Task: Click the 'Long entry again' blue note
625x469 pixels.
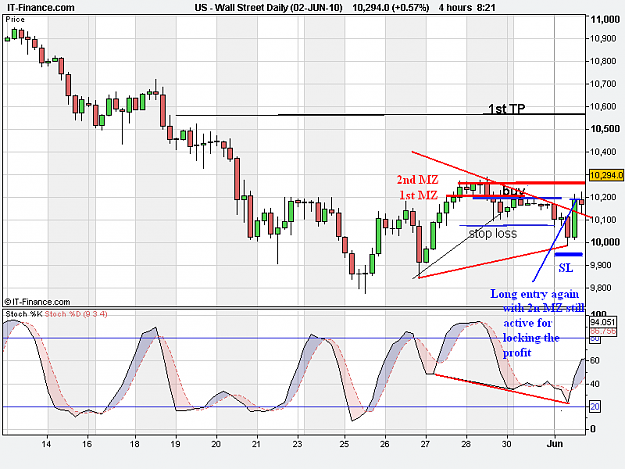Action: tap(534, 294)
